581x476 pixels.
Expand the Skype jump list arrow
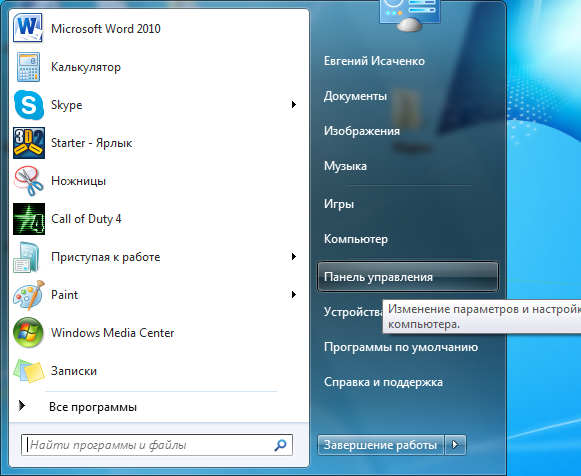[294, 105]
